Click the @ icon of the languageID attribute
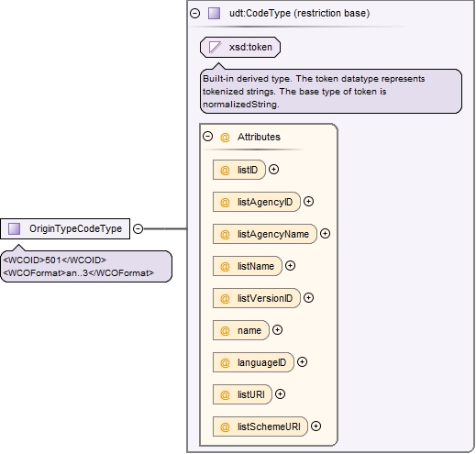The width and height of the screenshot is (476, 454). pyautogui.click(x=225, y=362)
